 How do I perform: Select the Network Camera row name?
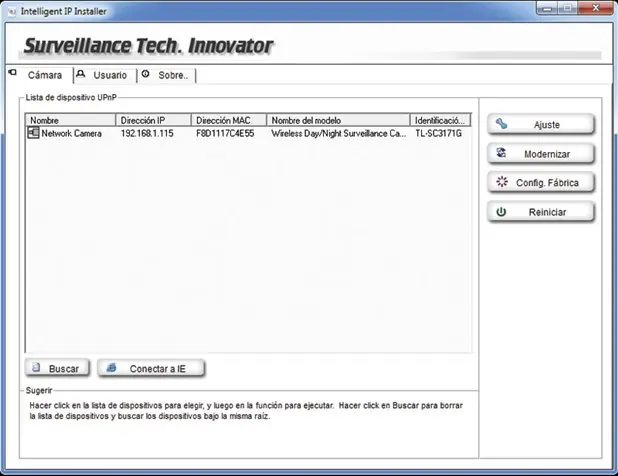click(x=71, y=134)
